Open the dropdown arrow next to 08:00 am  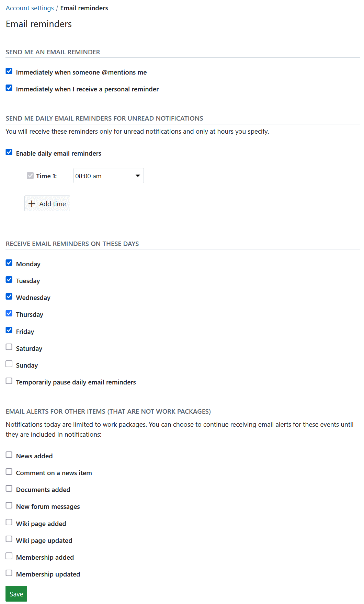coord(137,176)
